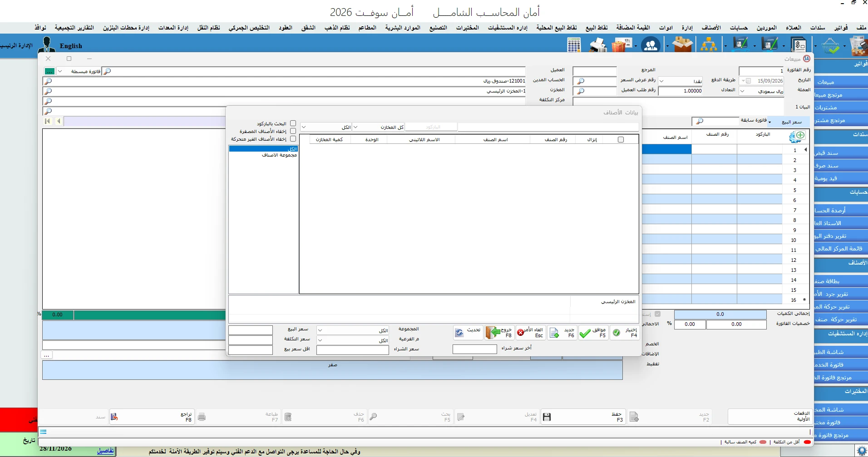This screenshot has width=868, height=457.
Task: Click the magnifier in the previous invoice field
Action: coord(700,121)
